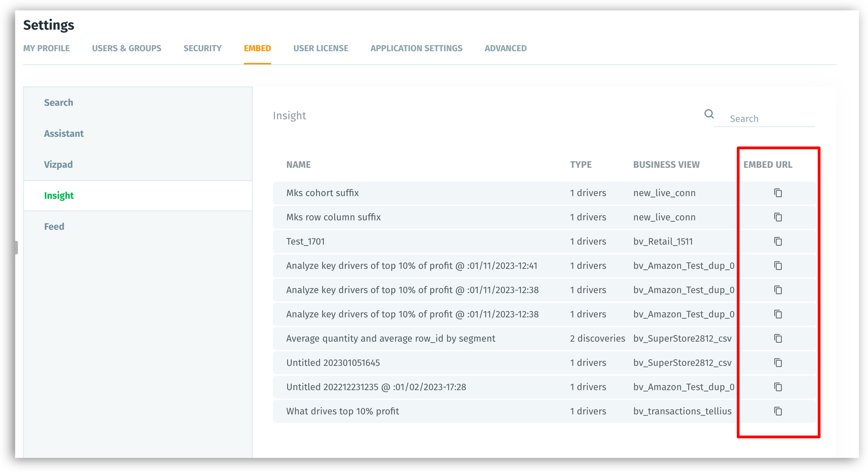Click into the insight Search field
Image resolution: width=868 pixels, height=472 pixels.
click(x=769, y=119)
